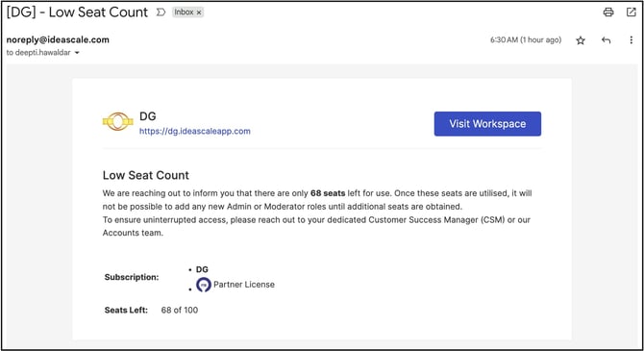Click the DG workspace name heading

[x=148, y=116]
